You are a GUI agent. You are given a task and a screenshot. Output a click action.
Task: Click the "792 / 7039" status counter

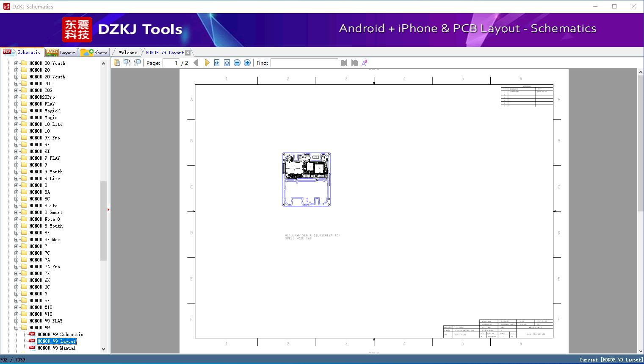(x=13, y=360)
